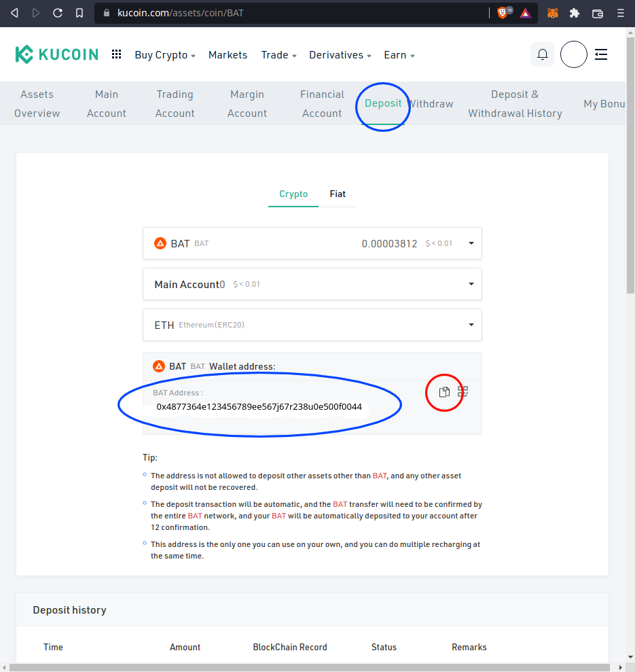The width and height of the screenshot is (635, 672).
Task: Go back with browser back arrow
Action: 14,14
